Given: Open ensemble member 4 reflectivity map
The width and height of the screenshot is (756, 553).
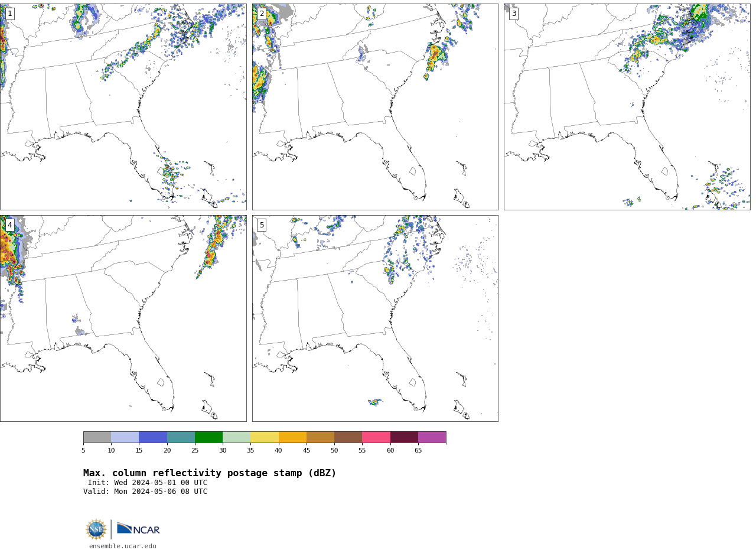Looking at the screenshot, I should pyautogui.click(x=123, y=318).
